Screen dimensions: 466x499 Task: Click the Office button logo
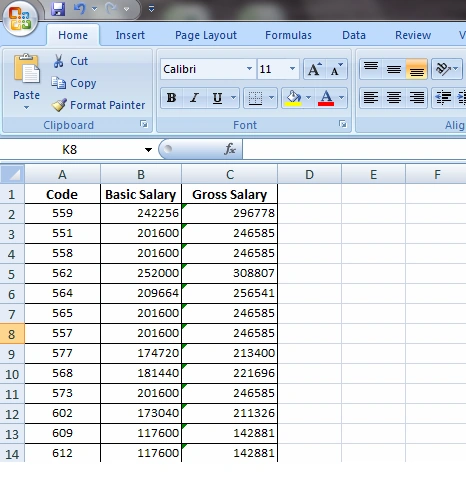pyautogui.click(x=20, y=17)
